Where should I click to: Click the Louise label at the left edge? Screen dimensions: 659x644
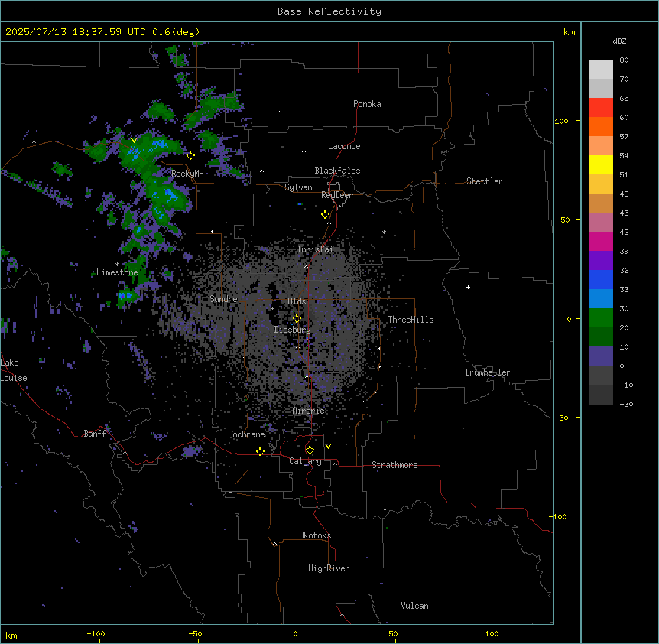[14, 378]
